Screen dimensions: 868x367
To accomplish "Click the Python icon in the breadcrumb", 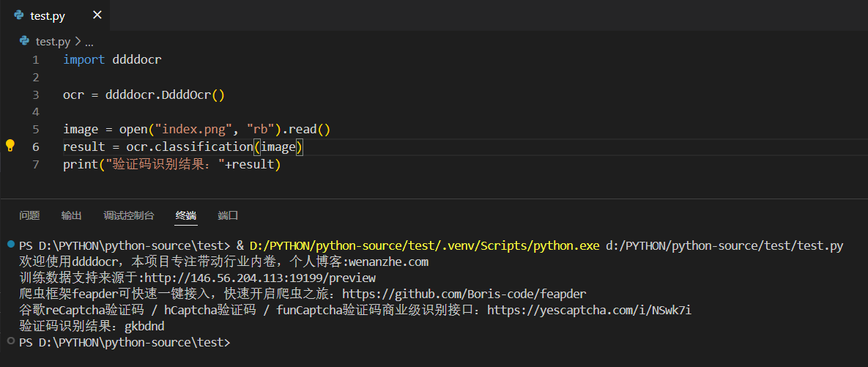I will 26,42.
